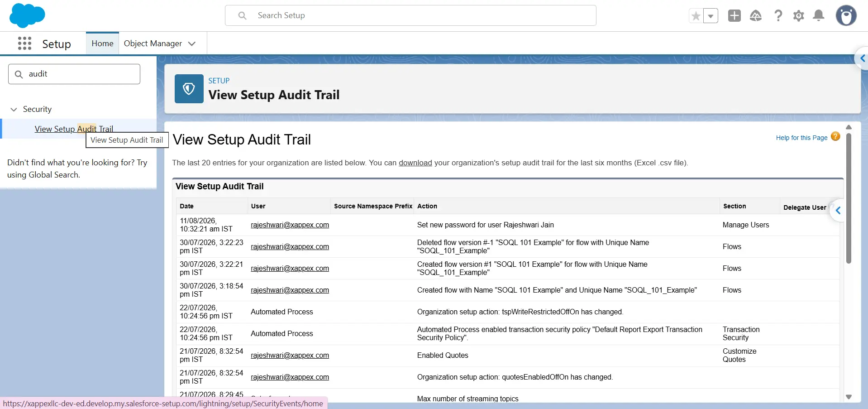Screen dimensions: 868x409
Task: Open the Setup gear menu
Action: click(x=799, y=16)
